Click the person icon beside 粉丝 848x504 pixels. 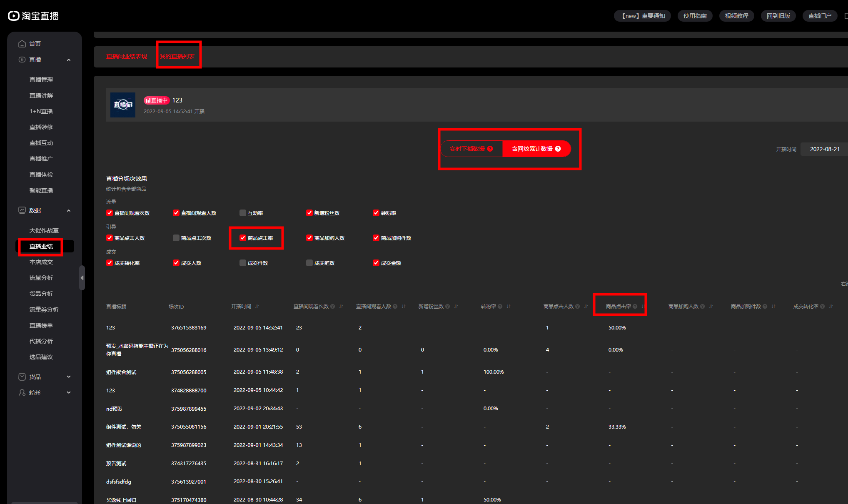tap(22, 393)
